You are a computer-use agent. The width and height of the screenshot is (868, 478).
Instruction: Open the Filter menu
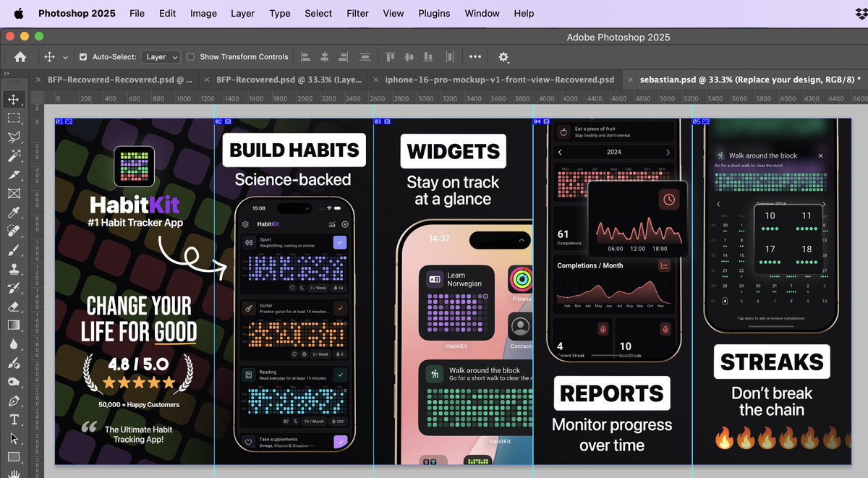[357, 13]
